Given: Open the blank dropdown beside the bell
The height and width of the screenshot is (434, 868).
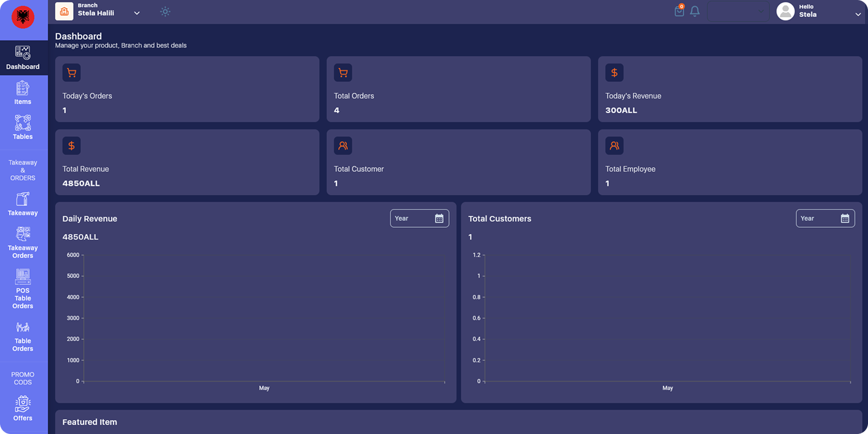Looking at the screenshot, I should tap(738, 11).
